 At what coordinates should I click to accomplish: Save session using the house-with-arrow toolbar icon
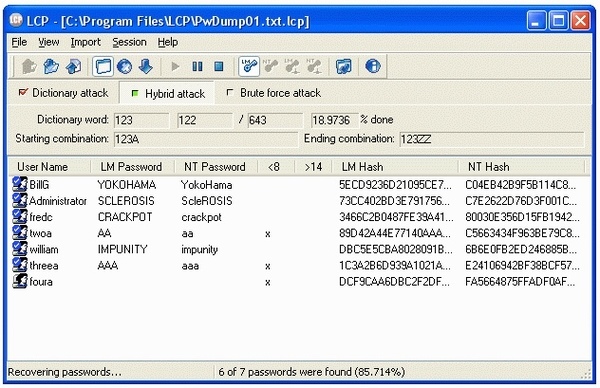[73, 67]
